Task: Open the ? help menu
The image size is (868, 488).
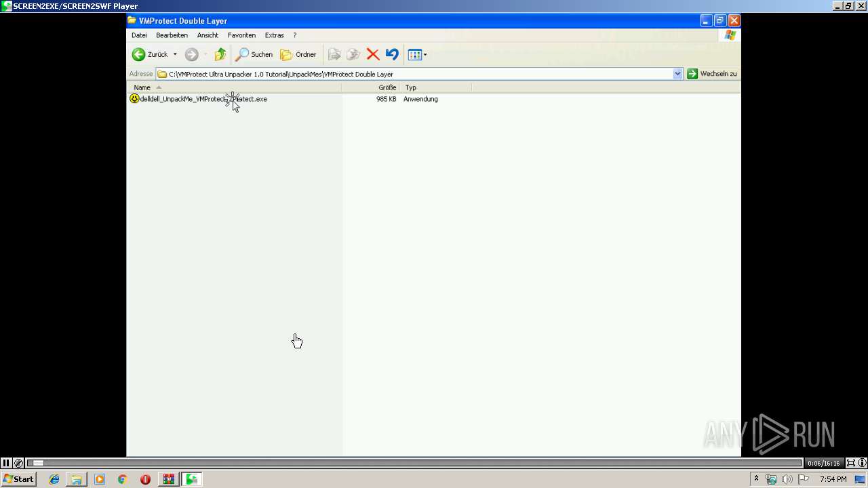Action: (294, 35)
